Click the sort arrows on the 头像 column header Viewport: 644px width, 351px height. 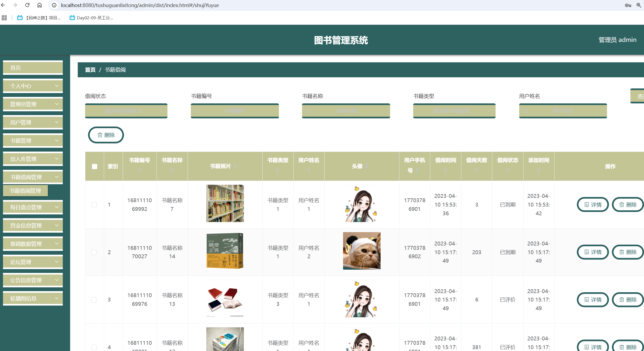[x=367, y=166]
